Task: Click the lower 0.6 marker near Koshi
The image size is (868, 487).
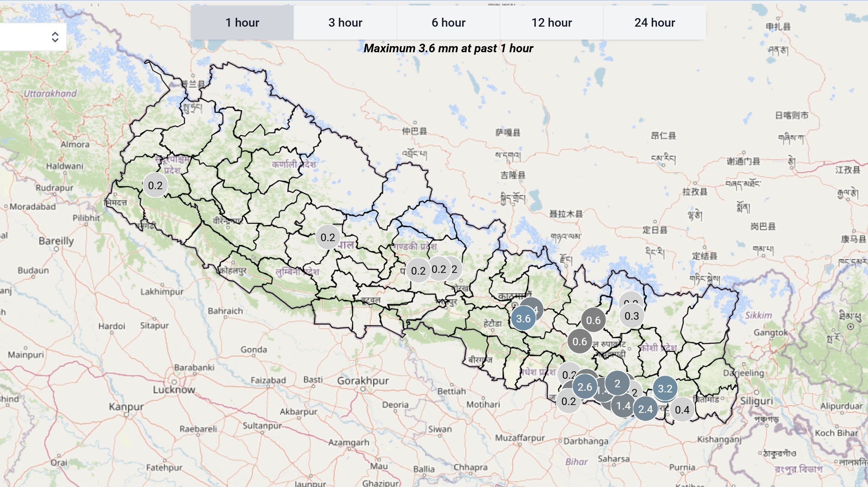Action: click(x=579, y=341)
